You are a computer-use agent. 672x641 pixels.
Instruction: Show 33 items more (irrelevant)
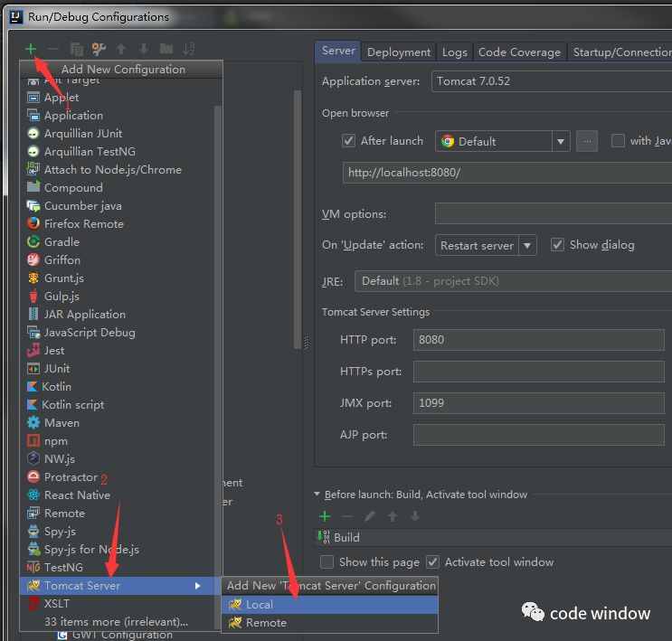[x=116, y=622]
